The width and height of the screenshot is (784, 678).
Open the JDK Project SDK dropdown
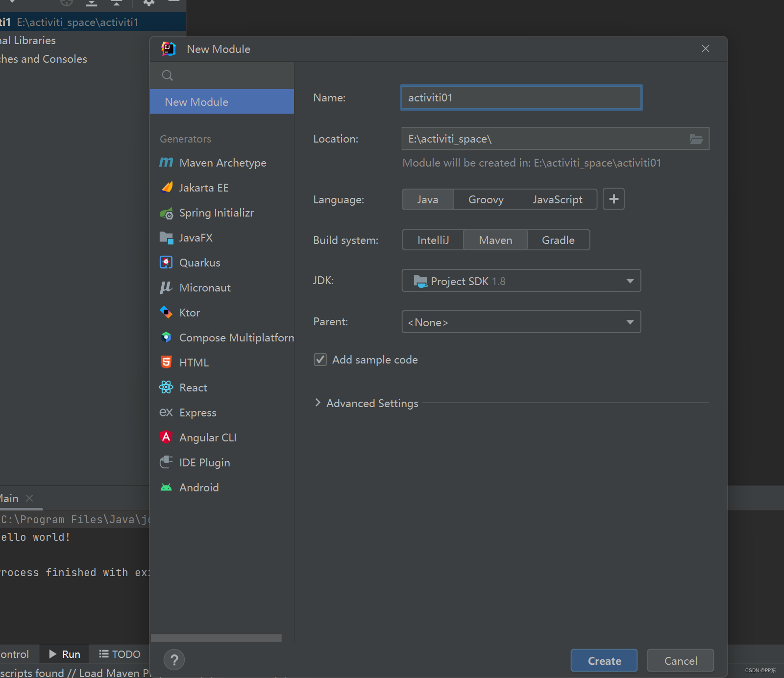(x=521, y=281)
